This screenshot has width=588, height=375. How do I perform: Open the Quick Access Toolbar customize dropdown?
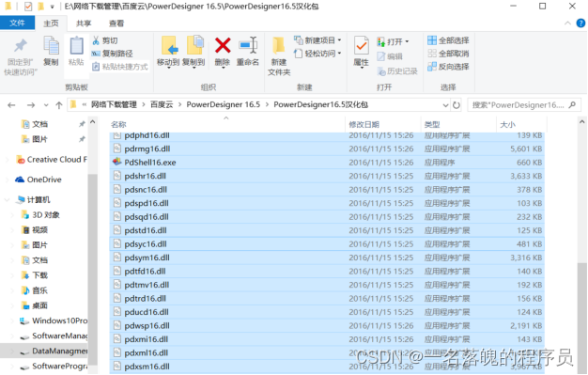pos(53,7)
